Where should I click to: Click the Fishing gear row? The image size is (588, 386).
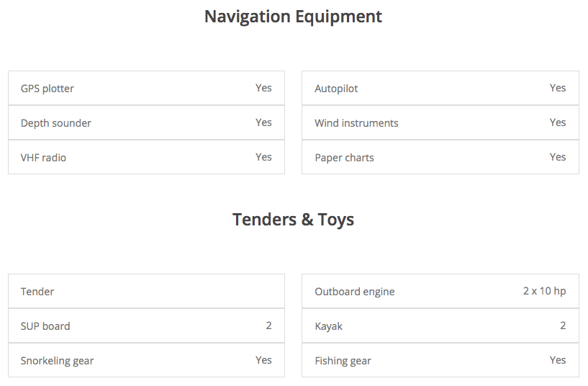440,361
